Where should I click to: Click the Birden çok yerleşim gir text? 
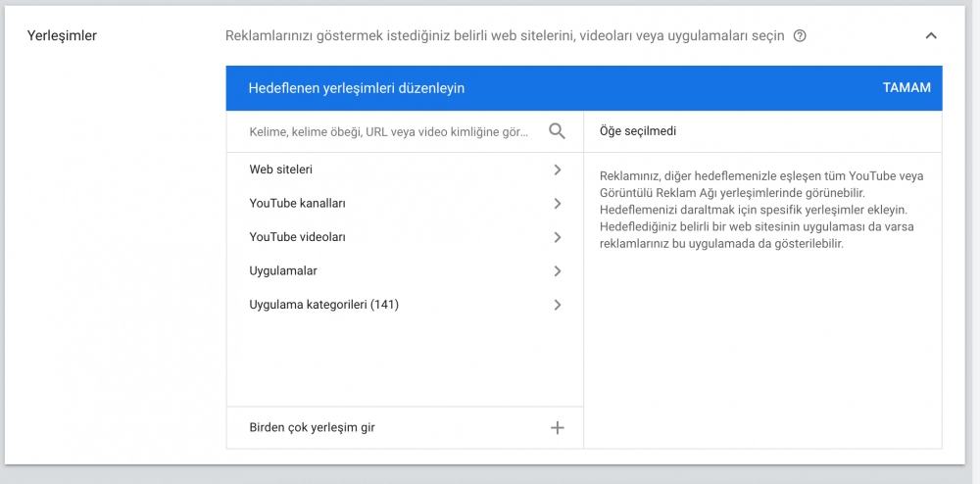[x=312, y=428]
